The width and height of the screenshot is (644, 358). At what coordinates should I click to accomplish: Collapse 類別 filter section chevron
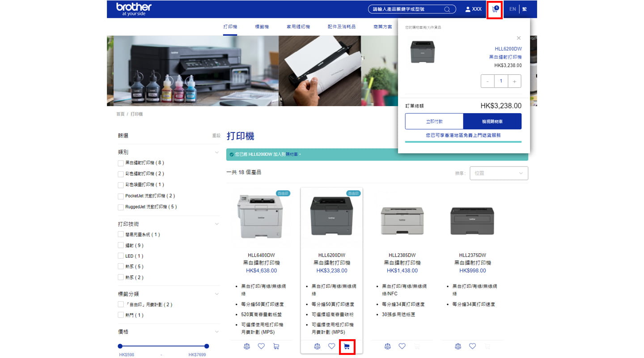217,152
